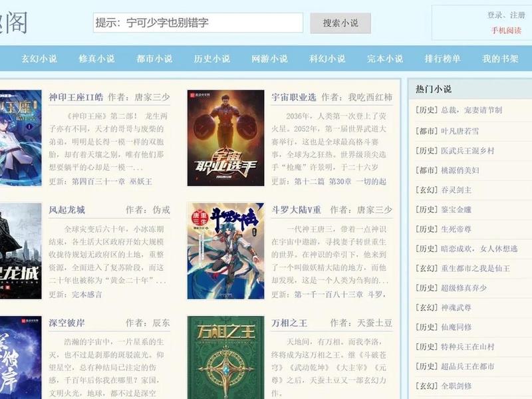Open the 风起龙城 title link

point(67,210)
